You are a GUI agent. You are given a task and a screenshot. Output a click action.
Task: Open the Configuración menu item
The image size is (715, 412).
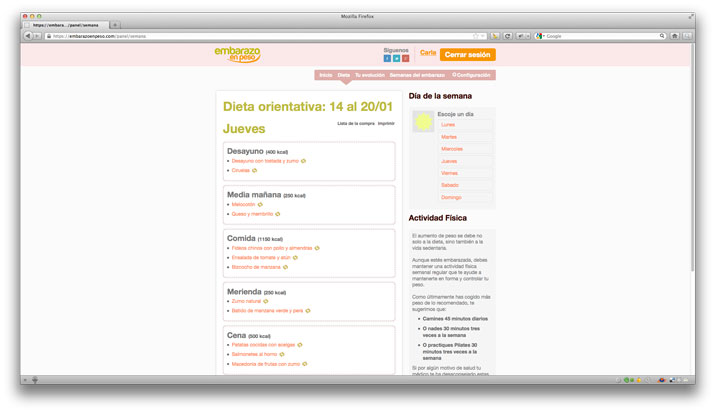471,75
